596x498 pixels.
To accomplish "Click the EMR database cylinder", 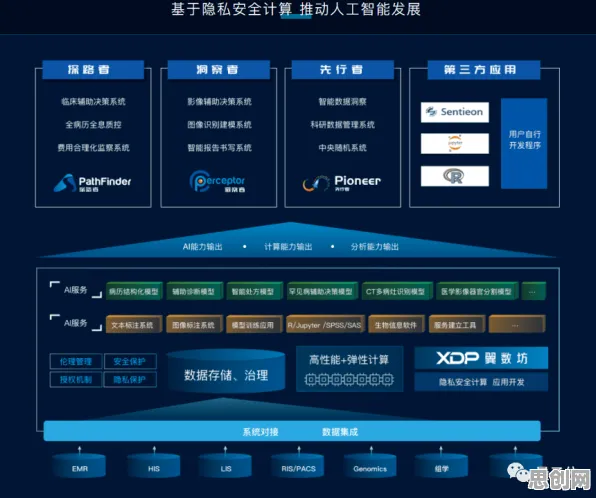I will click(x=79, y=465).
